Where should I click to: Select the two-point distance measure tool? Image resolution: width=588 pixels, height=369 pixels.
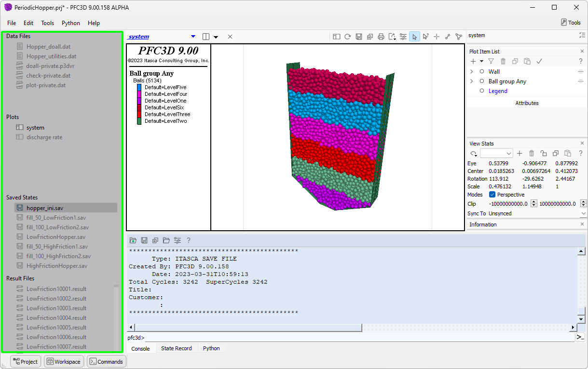[x=448, y=37]
